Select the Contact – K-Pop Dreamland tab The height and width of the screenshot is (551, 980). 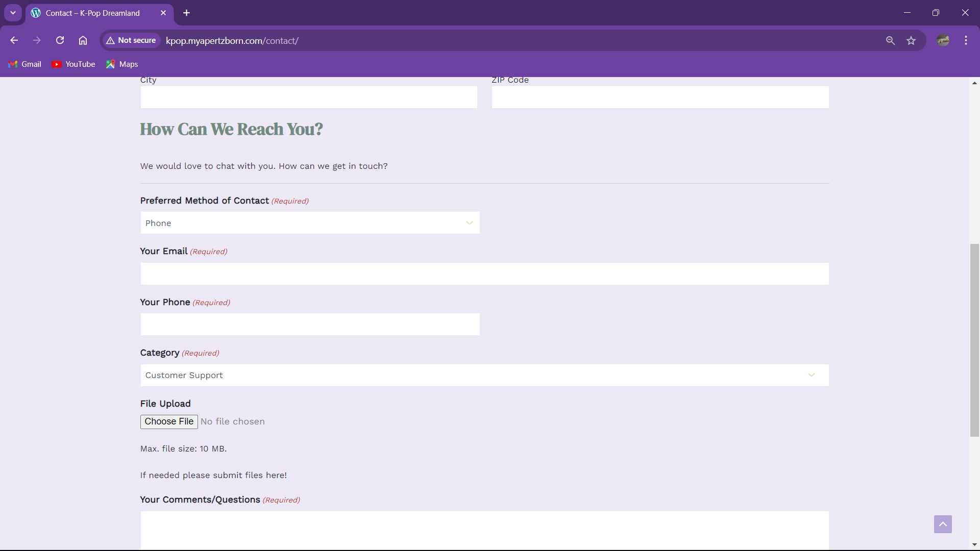coord(93,13)
